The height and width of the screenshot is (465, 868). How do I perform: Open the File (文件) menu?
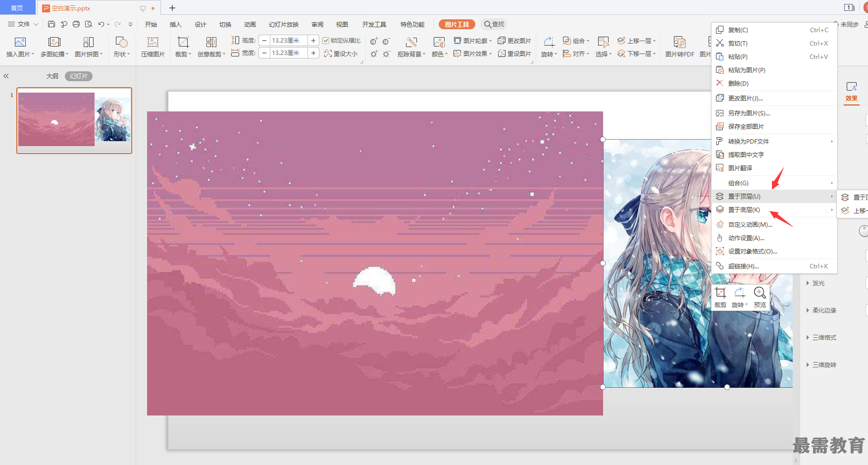pos(23,24)
